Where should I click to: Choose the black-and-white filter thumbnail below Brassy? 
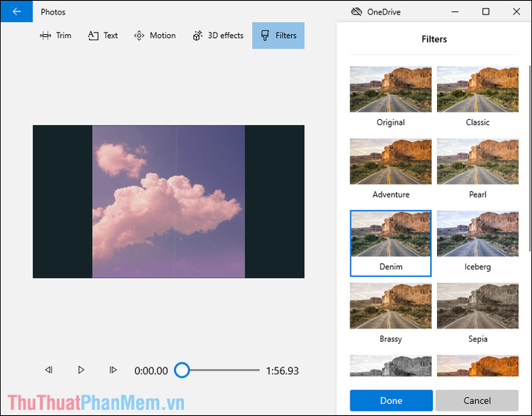pyautogui.click(x=391, y=366)
